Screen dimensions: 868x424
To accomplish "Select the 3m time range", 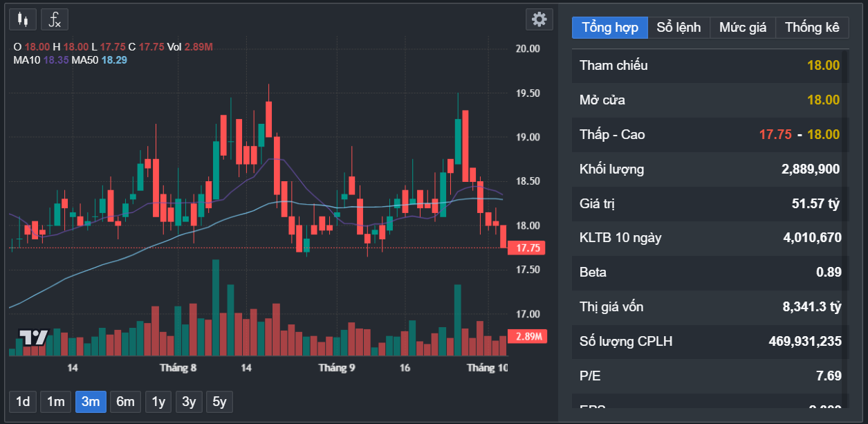I will [x=91, y=402].
